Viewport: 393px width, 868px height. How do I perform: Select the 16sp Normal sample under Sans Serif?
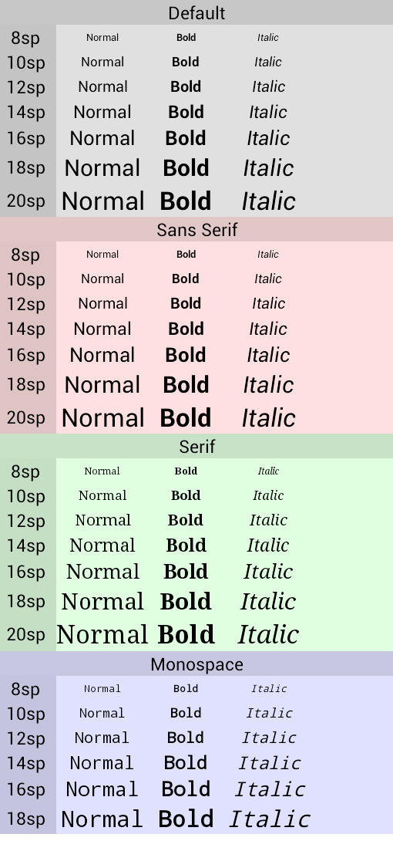tap(102, 355)
